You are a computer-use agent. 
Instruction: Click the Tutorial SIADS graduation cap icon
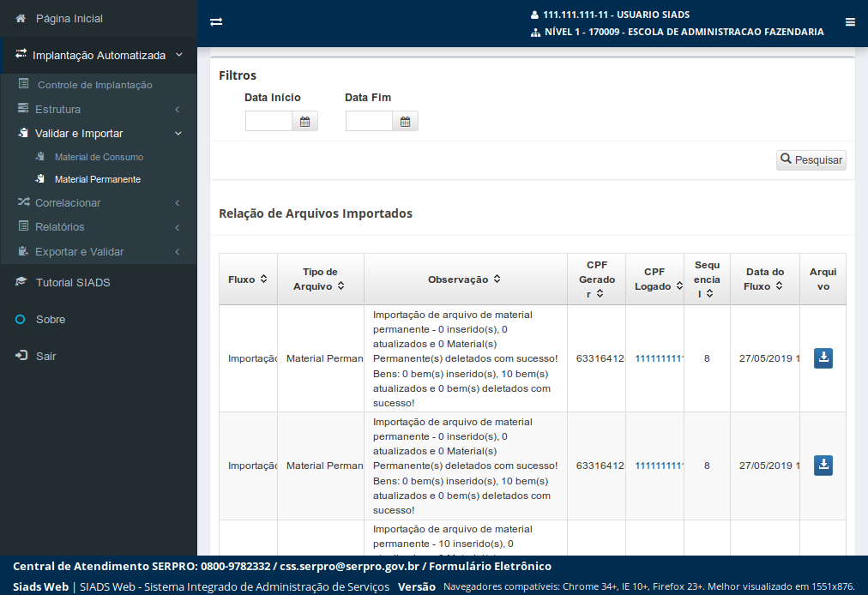(x=21, y=282)
